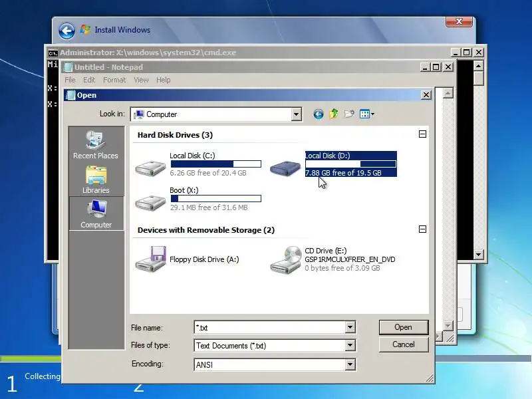
Task: Click the Local Disk (C:) usage bar
Action: pyautogui.click(x=215, y=164)
